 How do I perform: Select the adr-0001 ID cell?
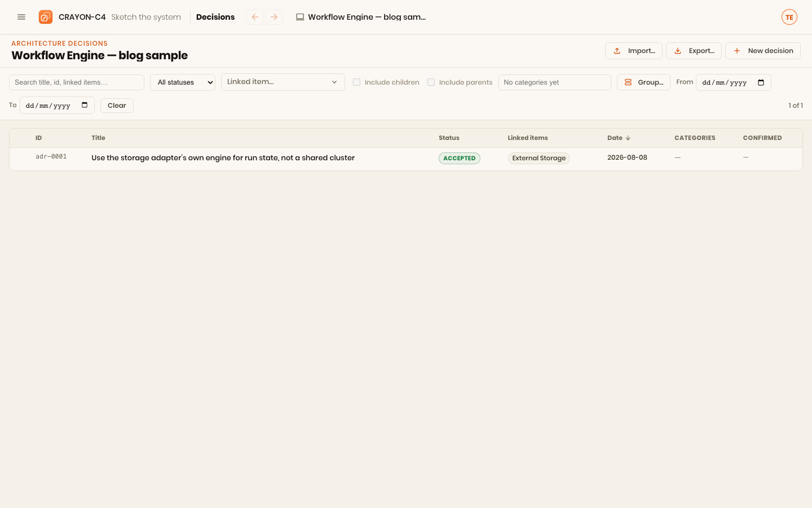51,157
